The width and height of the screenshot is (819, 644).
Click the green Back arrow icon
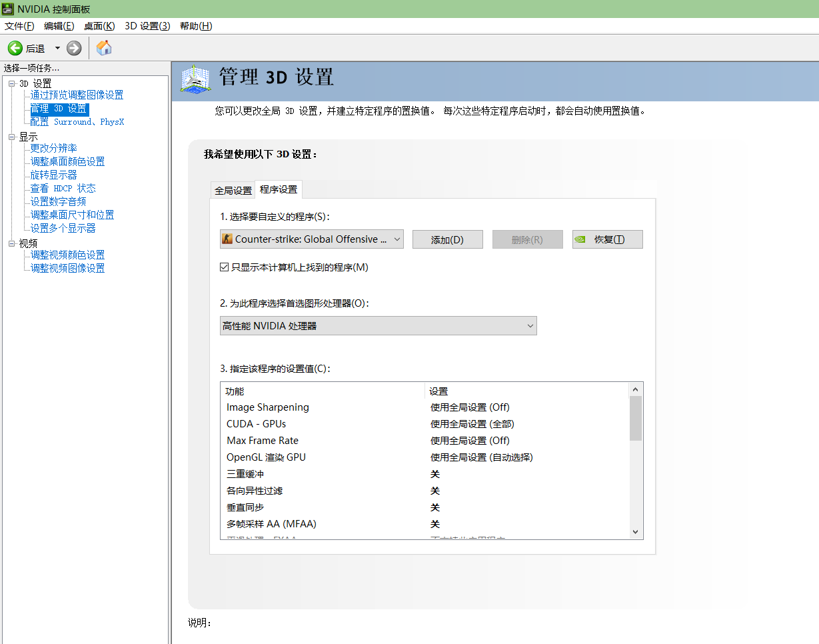pyautogui.click(x=15, y=48)
